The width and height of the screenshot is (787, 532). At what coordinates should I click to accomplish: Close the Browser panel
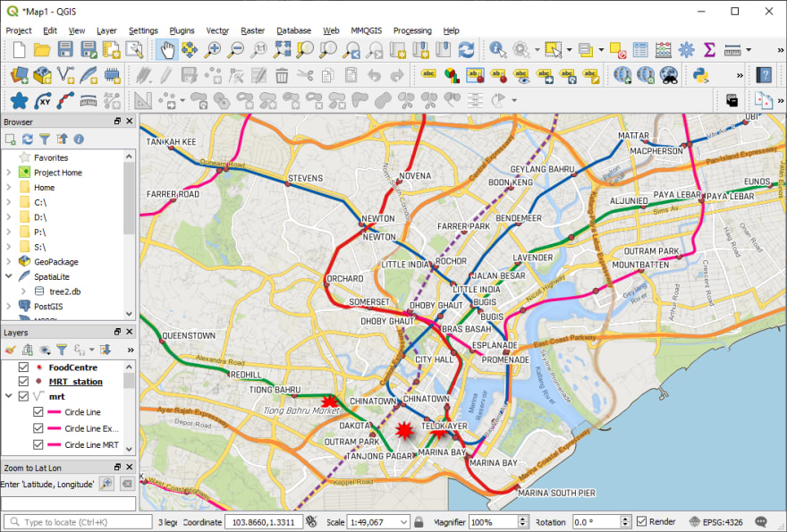coord(130,121)
